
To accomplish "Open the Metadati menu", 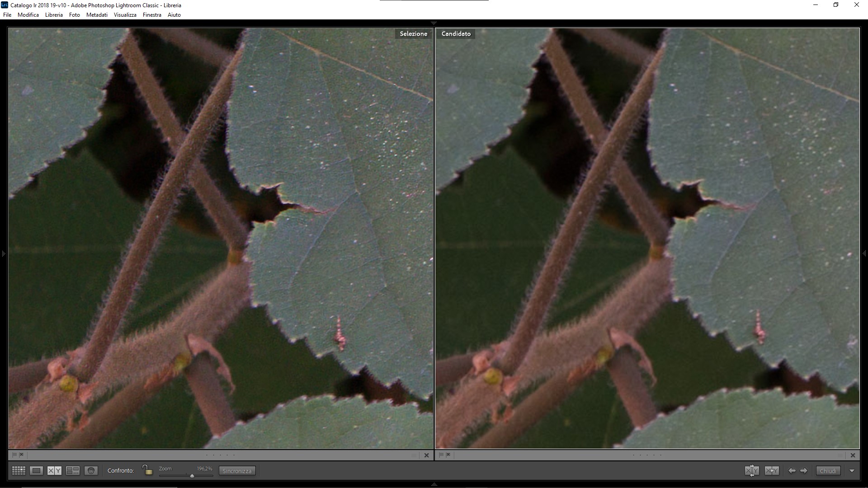I will point(97,15).
